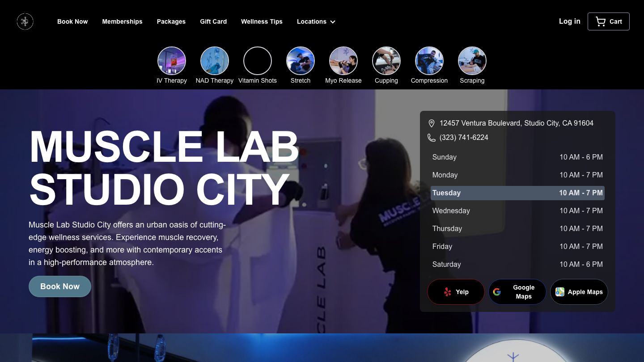Select the Wellness Tips navigation item
644x362 pixels.
(x=262, y=21)
